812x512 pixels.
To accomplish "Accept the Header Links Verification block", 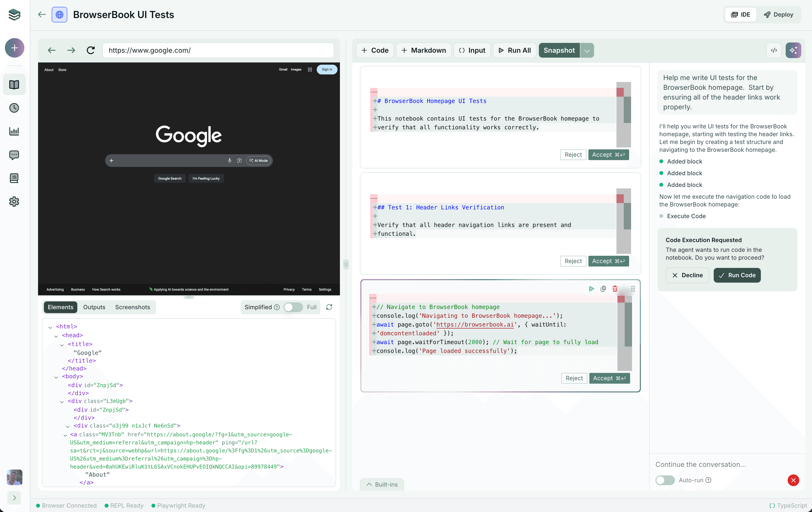I will click(x=608, y=261).
